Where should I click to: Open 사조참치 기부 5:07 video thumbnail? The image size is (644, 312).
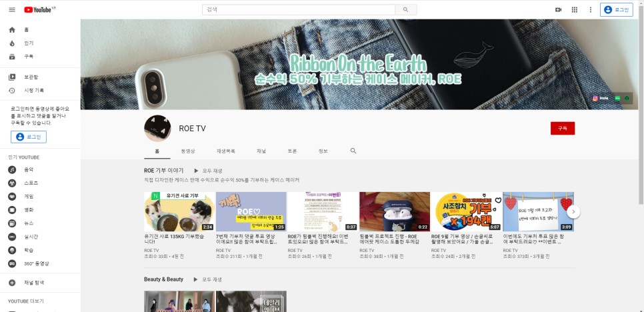(x=467, y=212)
